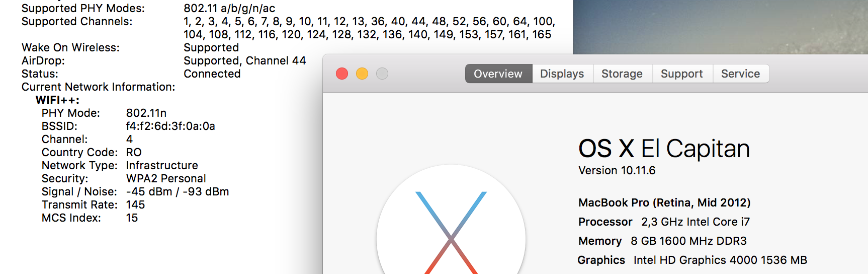The height and width of the screenshot is (274, 868).
Task: Click the Wake On Wireless label
Action: 71,47
